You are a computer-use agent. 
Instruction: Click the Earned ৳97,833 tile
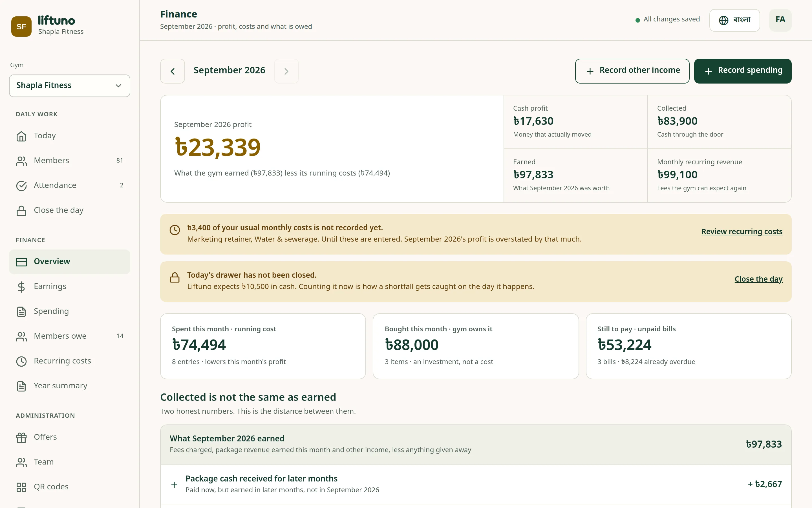pyautogui.click(x=575, y=176)
